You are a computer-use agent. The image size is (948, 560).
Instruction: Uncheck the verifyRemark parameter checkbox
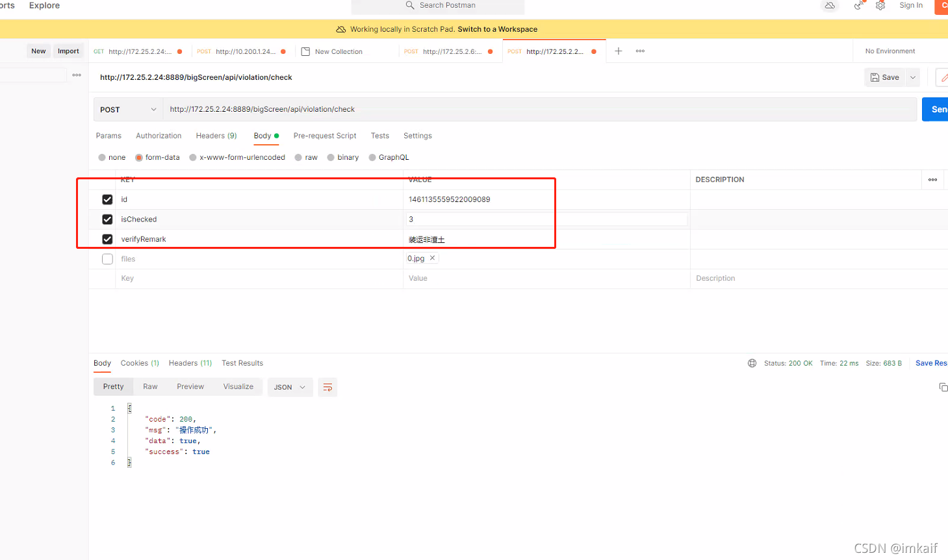[107, 239]
